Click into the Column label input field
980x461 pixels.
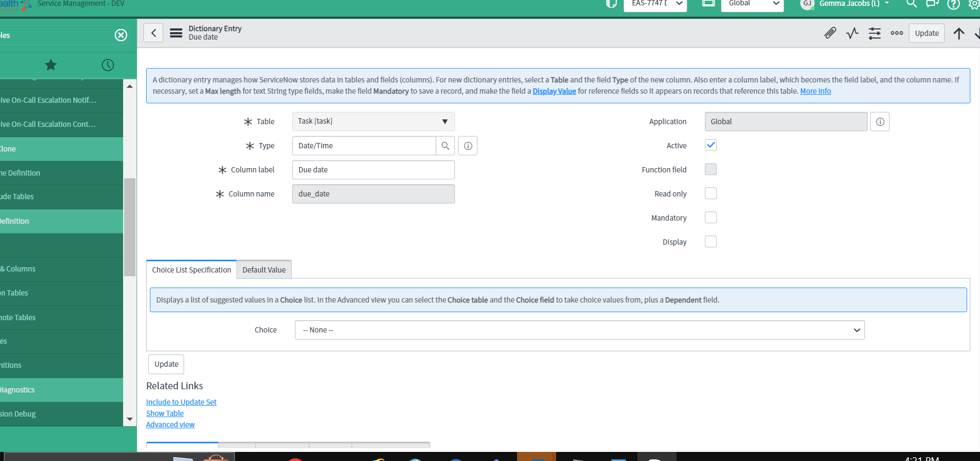click(373, 170)
